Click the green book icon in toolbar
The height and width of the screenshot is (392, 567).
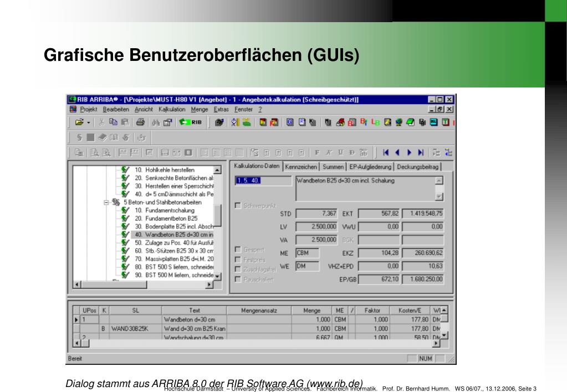click(410, 122)
